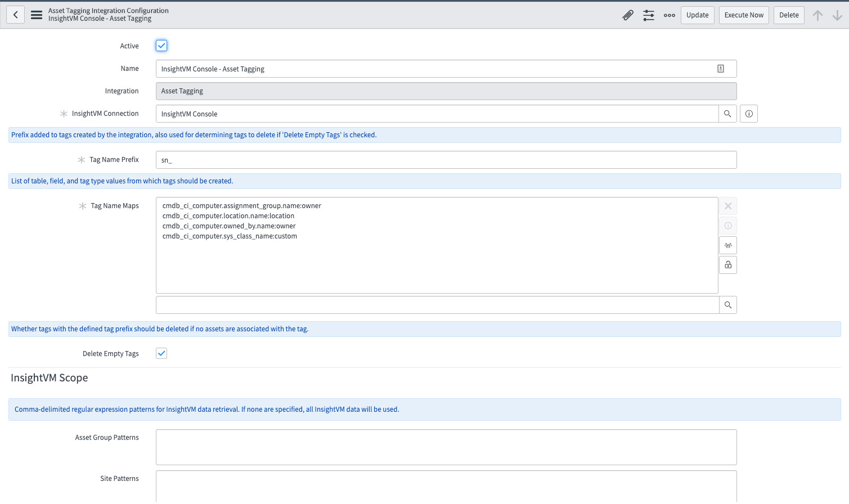Preview InsightVM Connection record info icon
This screenshot has width=849, height=504.
coord(749,114)
